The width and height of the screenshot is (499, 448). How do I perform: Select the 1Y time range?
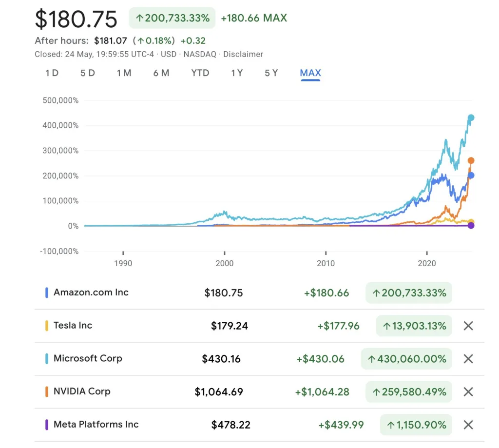pos(237,73)
